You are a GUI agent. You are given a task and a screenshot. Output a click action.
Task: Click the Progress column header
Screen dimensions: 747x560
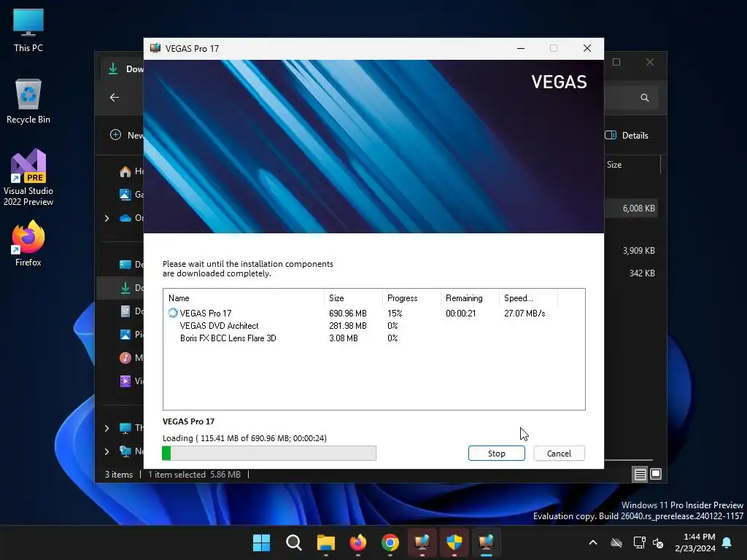tap(411, 298)
